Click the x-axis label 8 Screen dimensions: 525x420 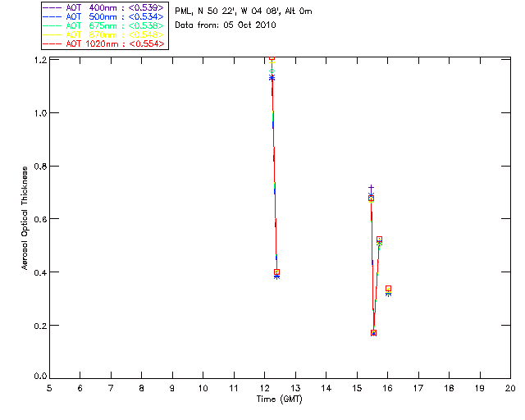(x=141, y=388)
